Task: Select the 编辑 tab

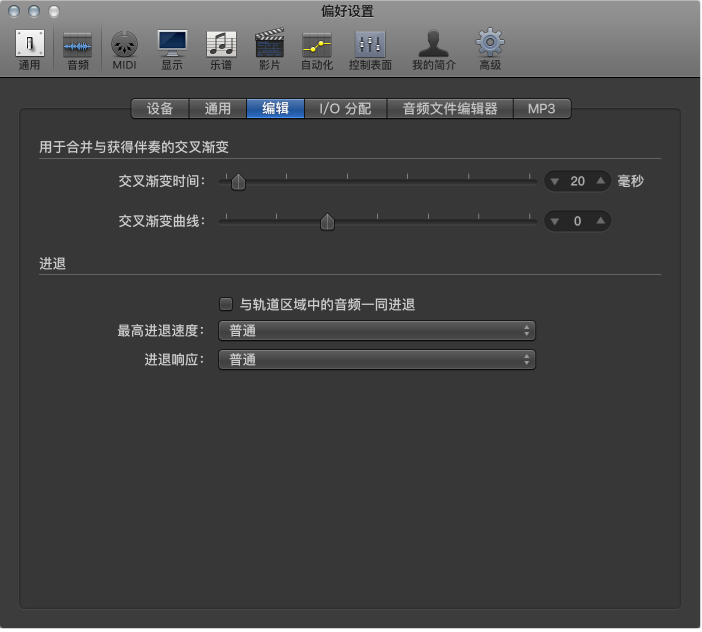Action: point(275,109)
